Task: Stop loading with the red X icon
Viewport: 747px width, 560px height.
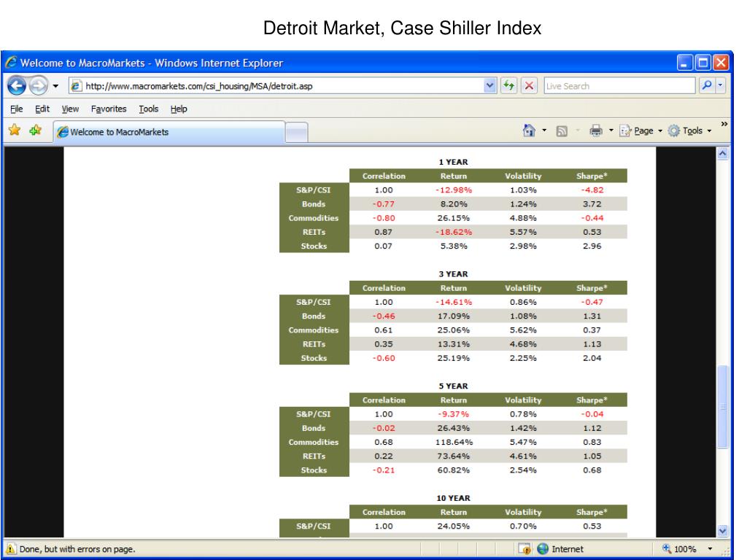Action: pos(529,86)
